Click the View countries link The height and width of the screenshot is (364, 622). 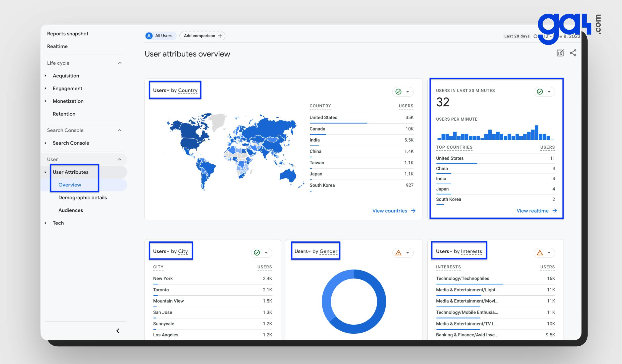(390, 211)
